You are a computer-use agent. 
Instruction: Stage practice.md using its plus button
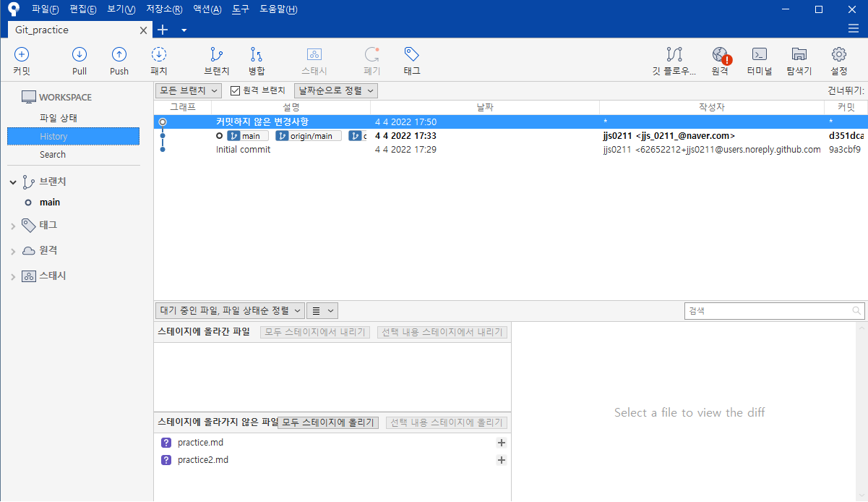(x=502, y=443)
